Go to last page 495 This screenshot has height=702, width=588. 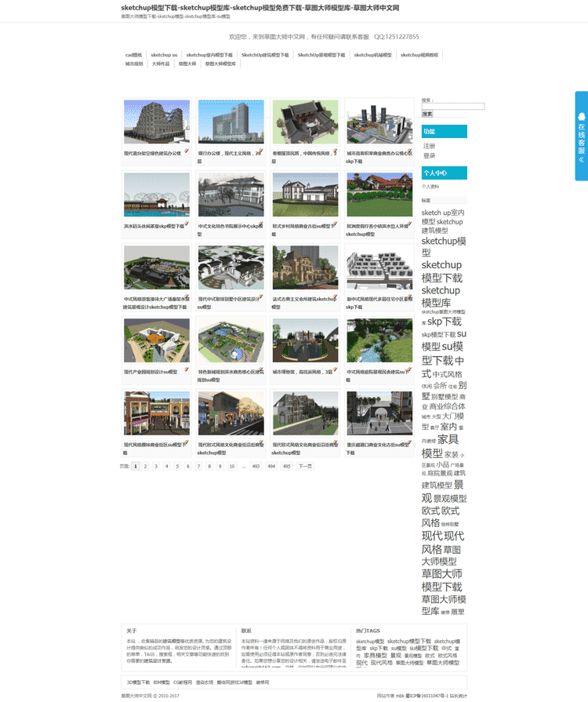[x=287, y=467]
